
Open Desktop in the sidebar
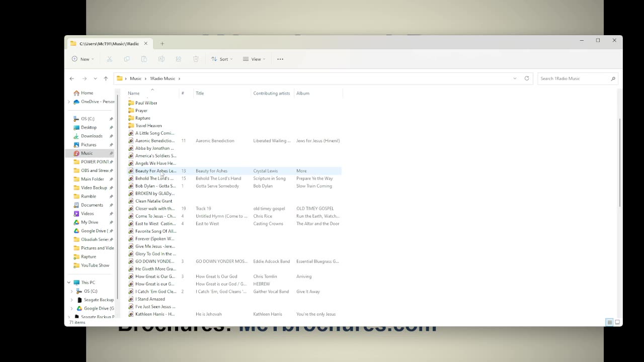[x=89, y=127]
